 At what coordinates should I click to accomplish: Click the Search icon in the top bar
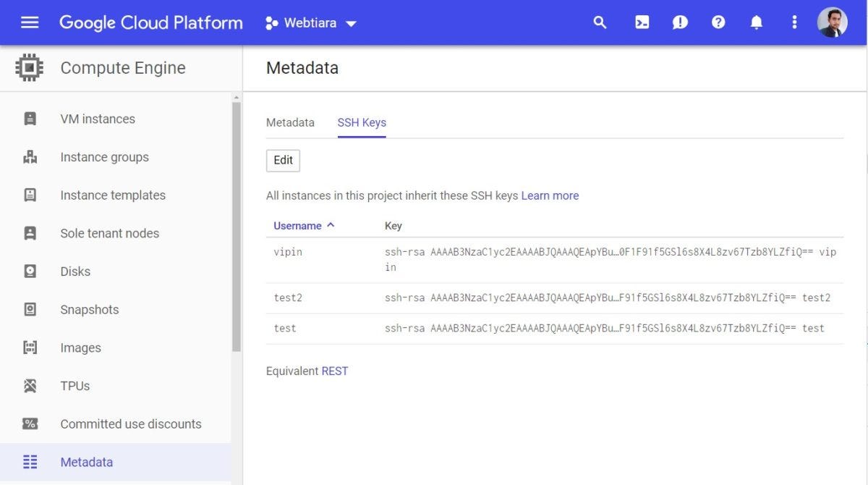[599, 22]
